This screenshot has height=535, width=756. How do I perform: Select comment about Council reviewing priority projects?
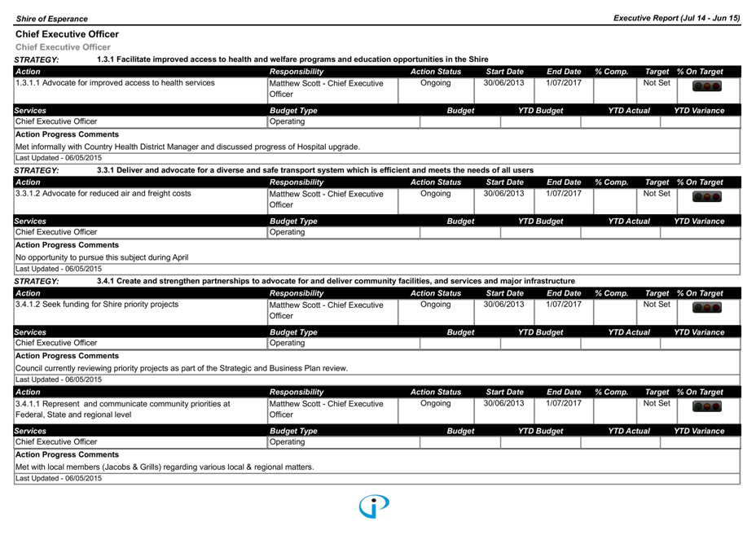coord(182,368)
